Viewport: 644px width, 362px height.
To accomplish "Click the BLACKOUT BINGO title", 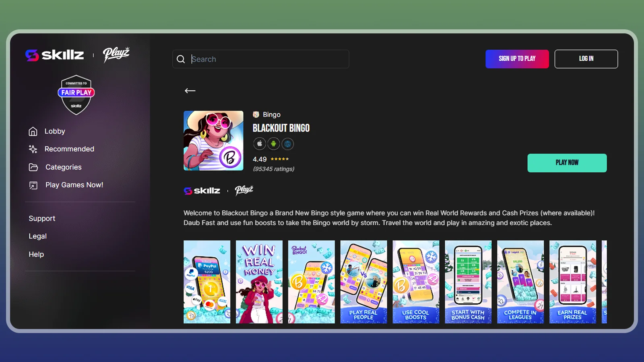I will [281, 128].
